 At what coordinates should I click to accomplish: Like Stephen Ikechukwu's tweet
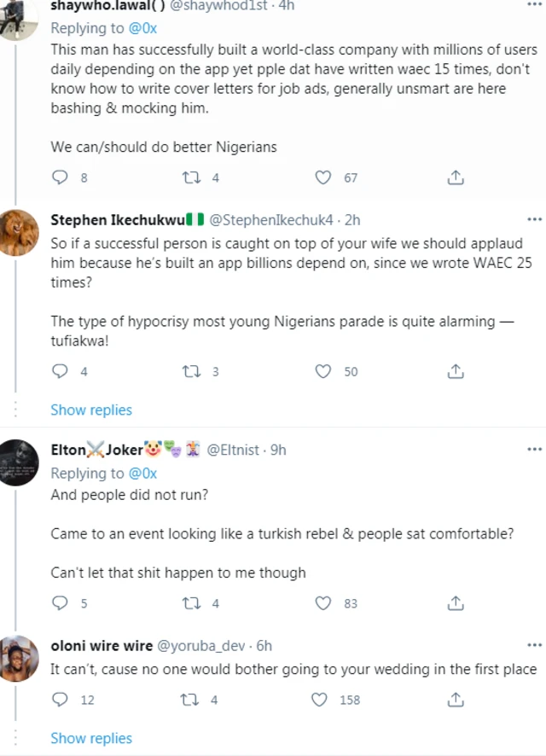(x=323, y=371)
